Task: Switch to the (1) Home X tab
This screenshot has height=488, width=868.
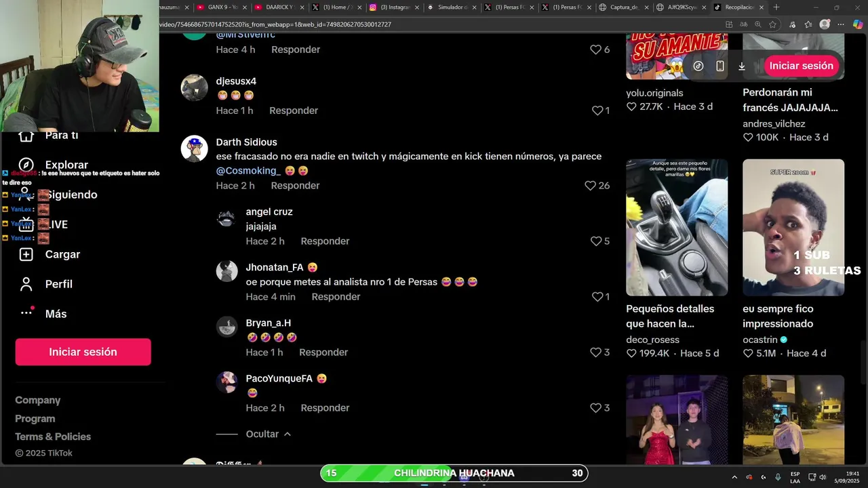Action: 336,7
